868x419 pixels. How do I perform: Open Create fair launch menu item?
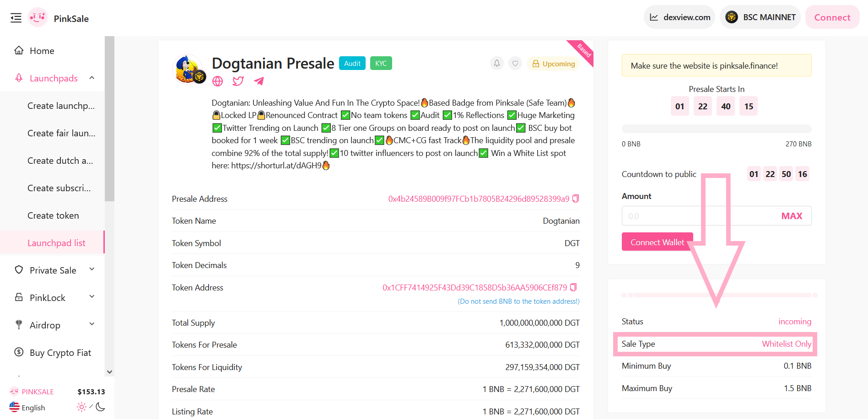click(x=61, y=133)
